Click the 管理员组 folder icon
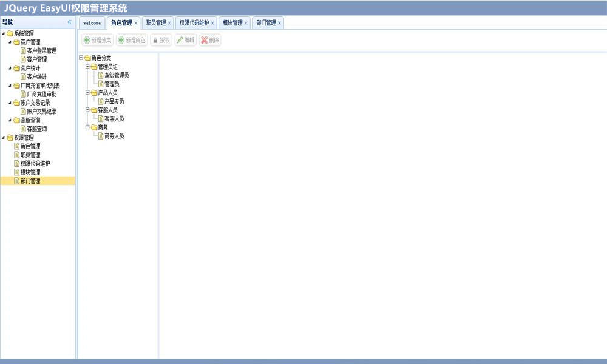The height and width of the screenshot is (364, 607). (94, 67)
